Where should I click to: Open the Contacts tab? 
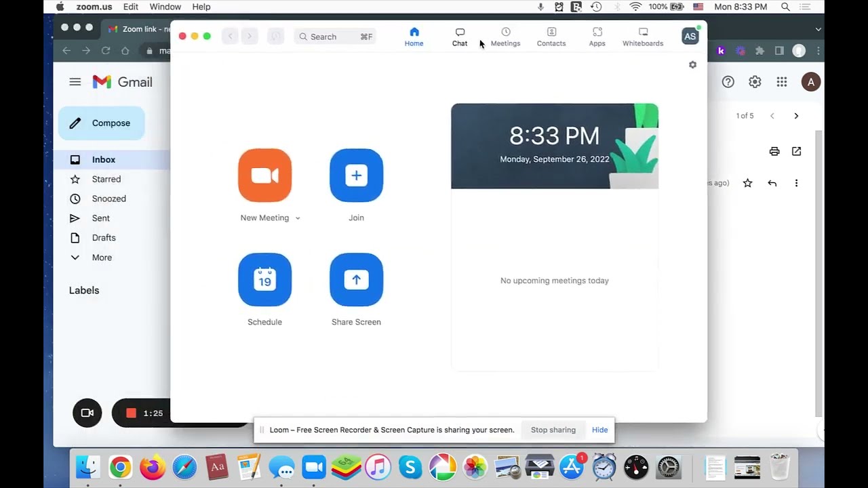click(551, 37)
